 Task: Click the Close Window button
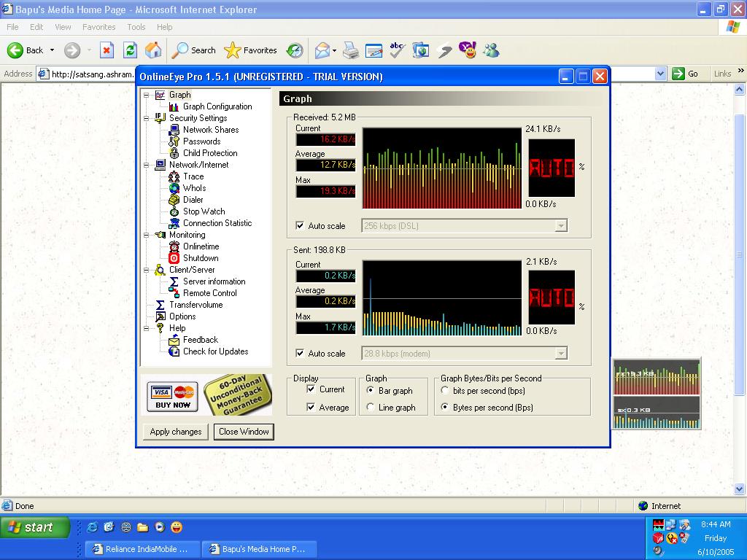[x=244, y=432]
